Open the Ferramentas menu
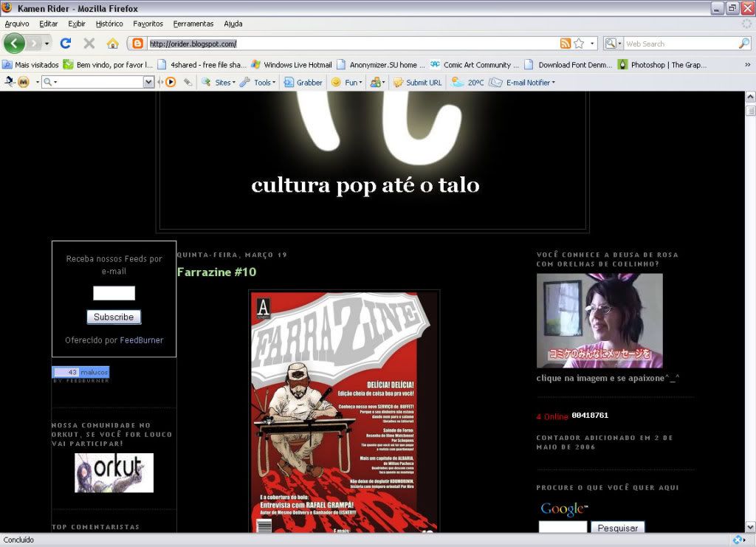Screen dimensions: 756x547 [x=193, y=24]
